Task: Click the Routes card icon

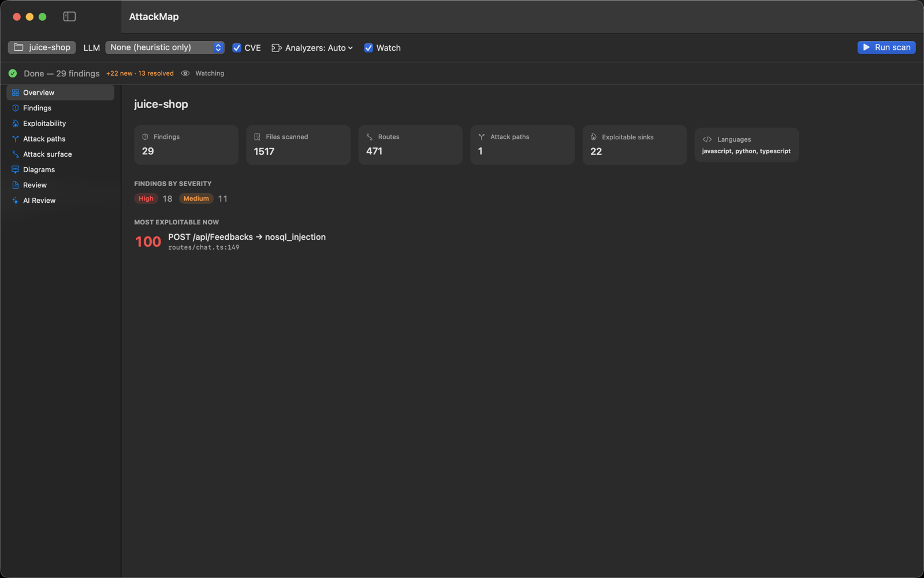Action: [x=370, y=137]
